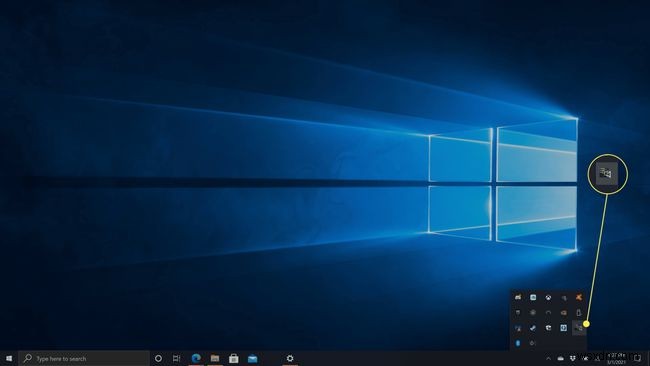Viewport: 650px width, 366px height.
Task: Collapse the hidden icons tray chevron
Action: pos(548,359)
